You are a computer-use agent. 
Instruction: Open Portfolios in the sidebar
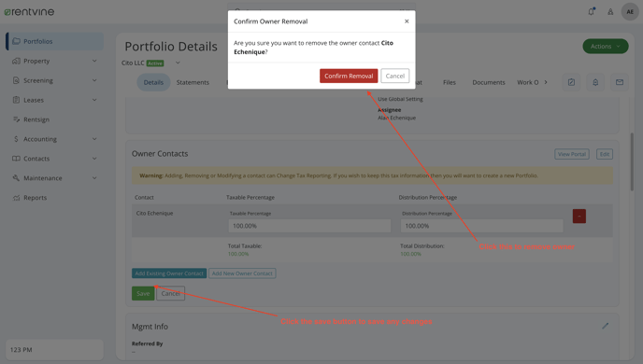[x=55, y=41]
